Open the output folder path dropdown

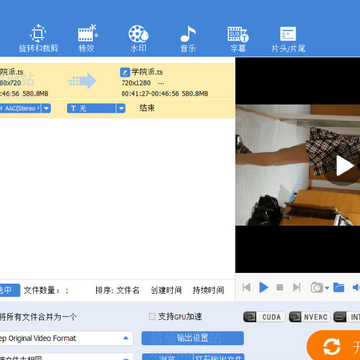coord(126,358)
